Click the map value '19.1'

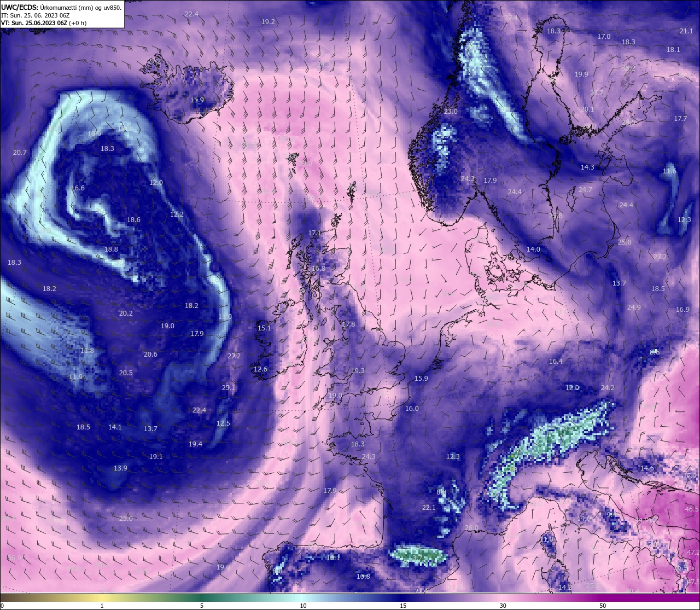coord(156,457)
